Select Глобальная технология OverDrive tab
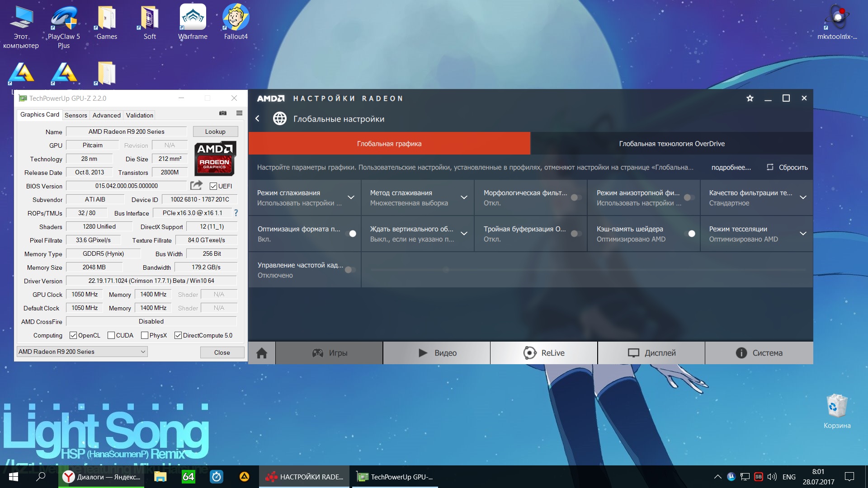Viewport: 868px width, 488px height. tap(672, 144)
